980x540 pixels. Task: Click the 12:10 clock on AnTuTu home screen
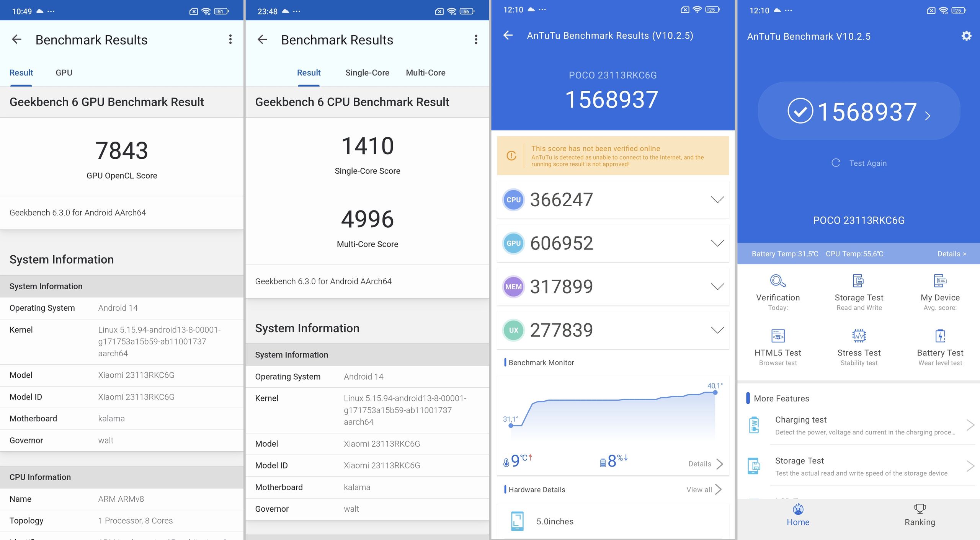coord(759,11)
